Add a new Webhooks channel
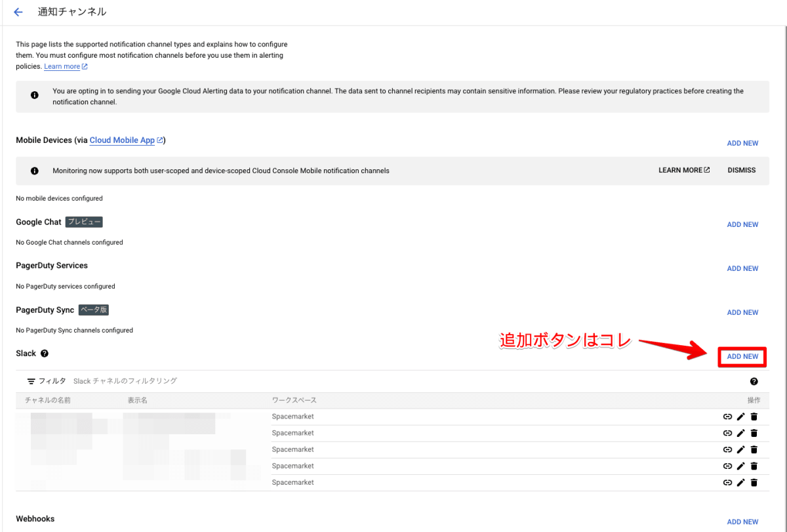 [x=742, y=522]
